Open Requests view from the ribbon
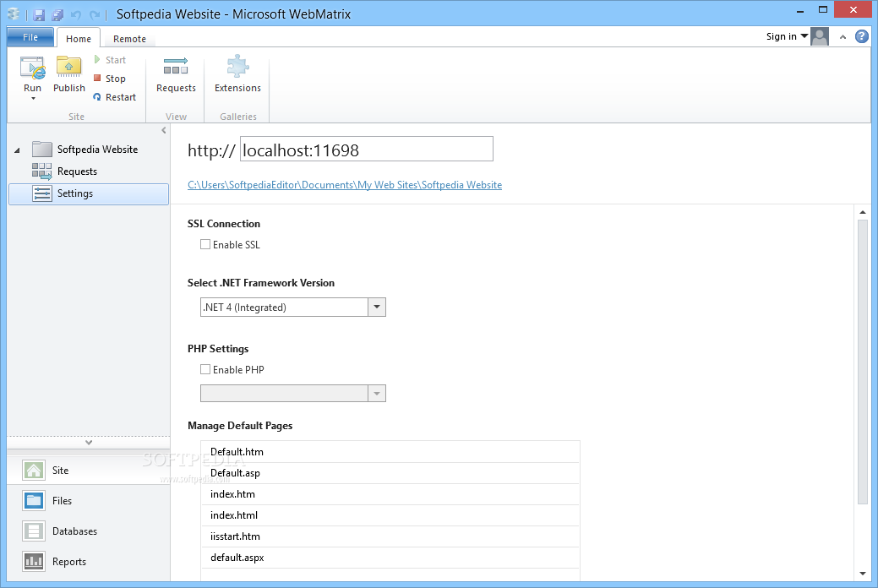The image size is (878, 588). [x=176, y=74]
